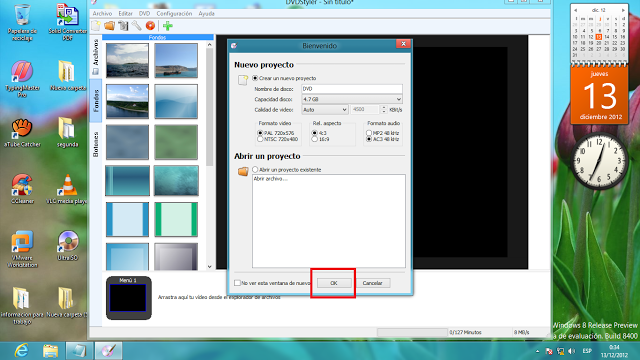
Task: Click the Fondos thumbnail list scrollbar
Action: (x=209, y=107)
